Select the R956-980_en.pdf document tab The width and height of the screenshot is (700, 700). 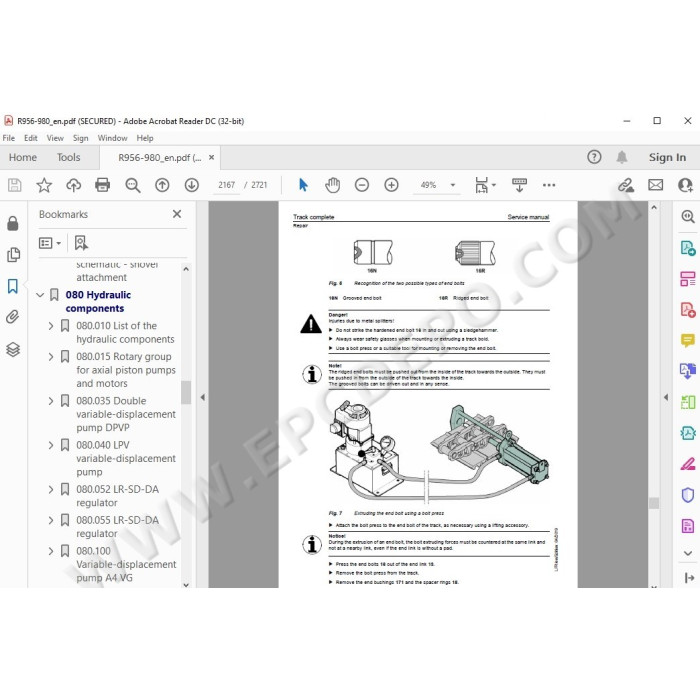pos(159,158)
